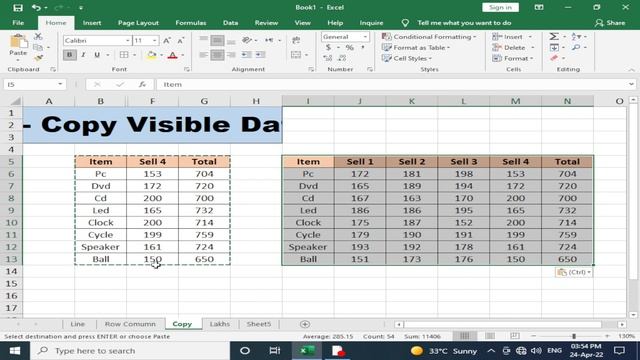The height and width of the screenshot is (360, 640).
Task: Click Tell me what you want to do
Action: click(464, 23)
